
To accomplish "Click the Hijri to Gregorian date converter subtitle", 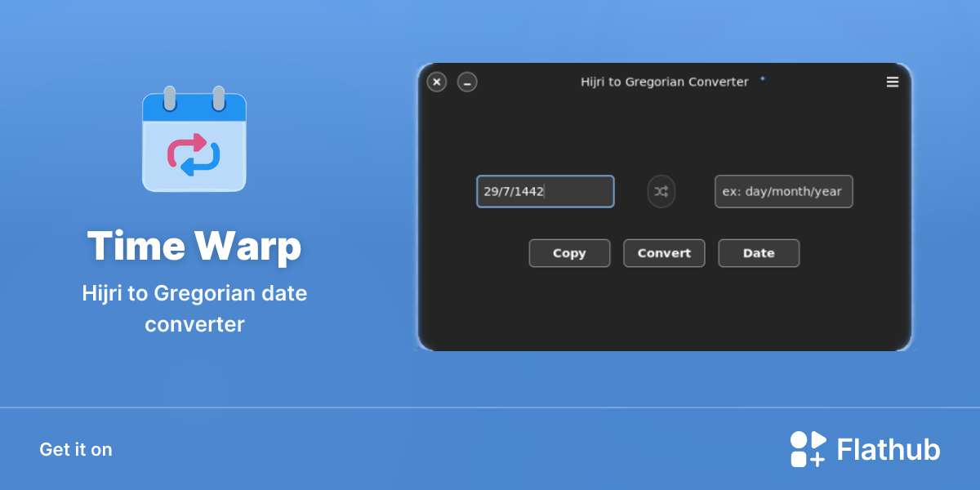I will click(x=194, y=309).
